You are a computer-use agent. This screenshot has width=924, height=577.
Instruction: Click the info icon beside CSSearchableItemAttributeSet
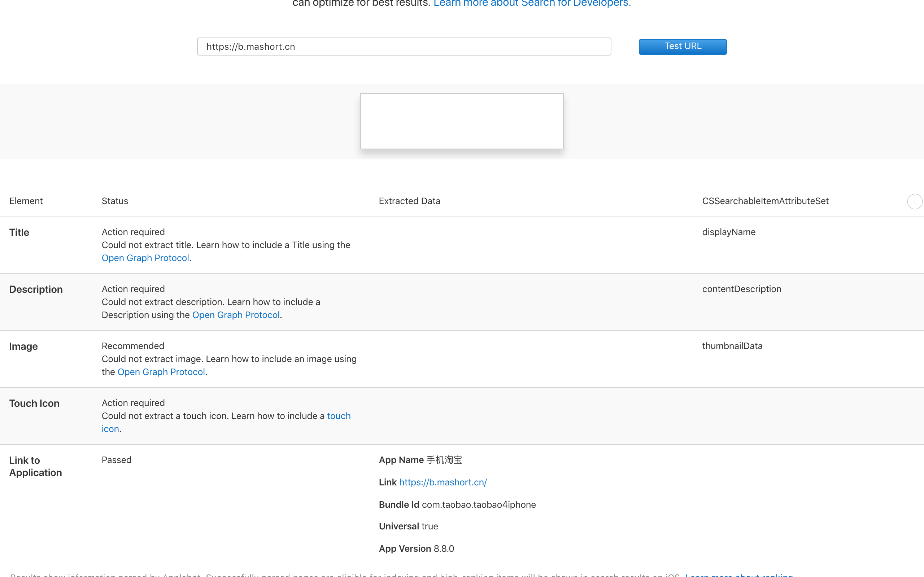[915, 202]
